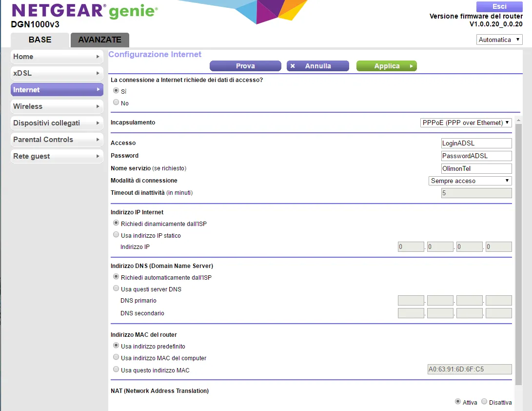Click the arrow next to Parental Controls
The height and width of the screenshot is (411, 532).
point(98,140)
